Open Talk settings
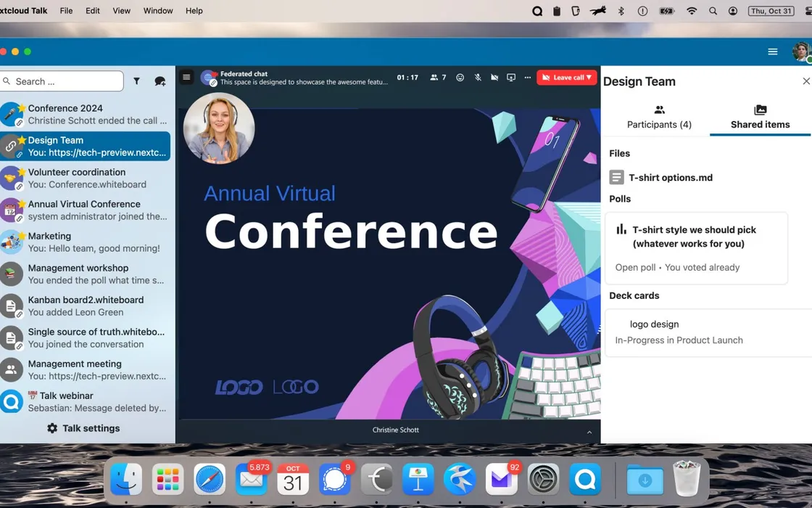Viewport: 812px width, 508px height. click(83, 428)
